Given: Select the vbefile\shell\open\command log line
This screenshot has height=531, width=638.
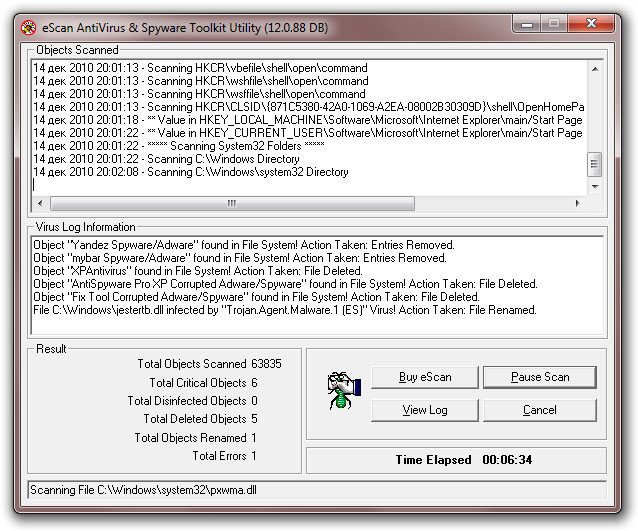Looking at the screenshot, I should [x=200, y=68].
